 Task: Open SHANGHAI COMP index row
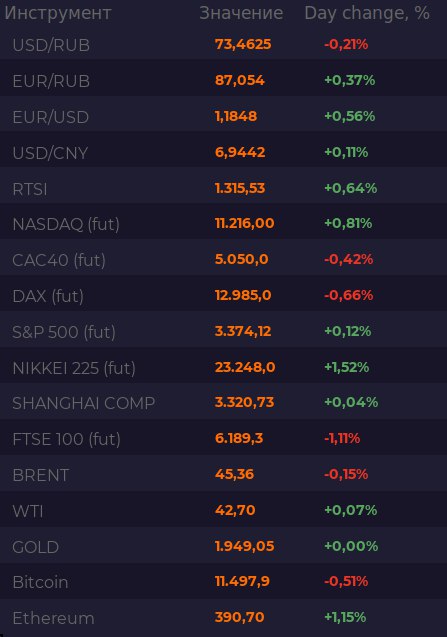[224, 403]
